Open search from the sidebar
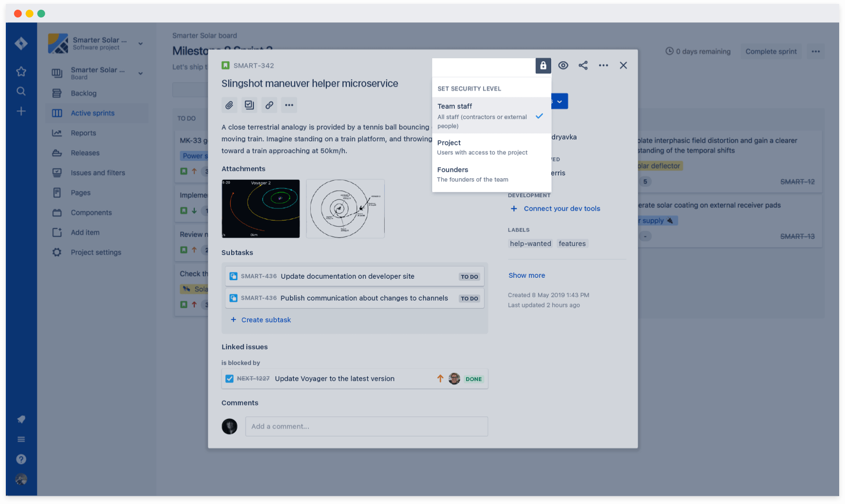The width and height of the screenshot is (845, 504). point(21,91)
